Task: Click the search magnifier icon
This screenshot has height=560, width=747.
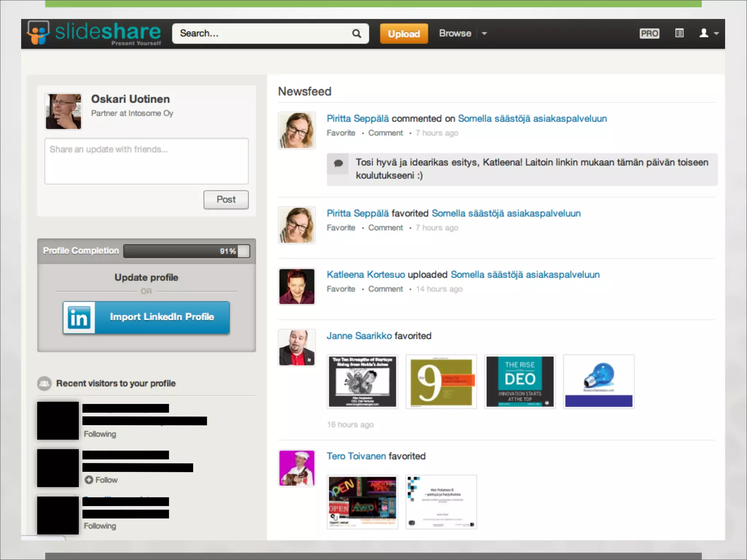Action: (x=356, y=34)
